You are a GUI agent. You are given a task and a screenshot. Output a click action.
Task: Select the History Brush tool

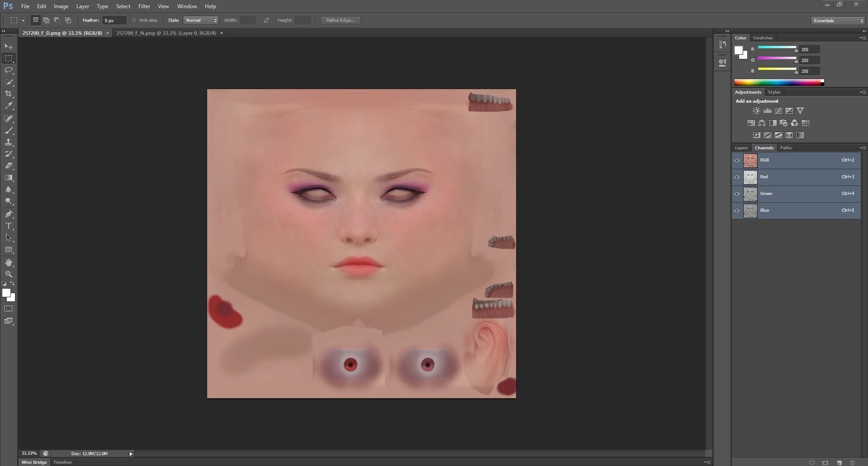pyautogui.click(x=9, y=154)
